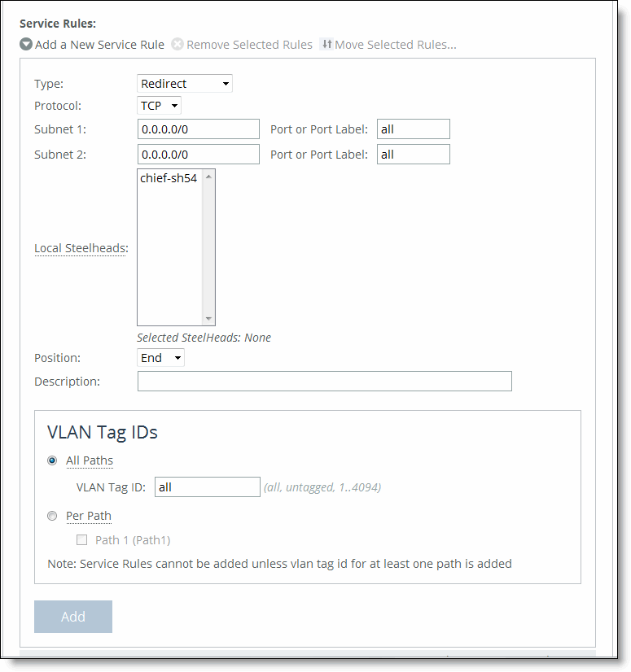Select the All Paths radio button

[x=52, y=460]
